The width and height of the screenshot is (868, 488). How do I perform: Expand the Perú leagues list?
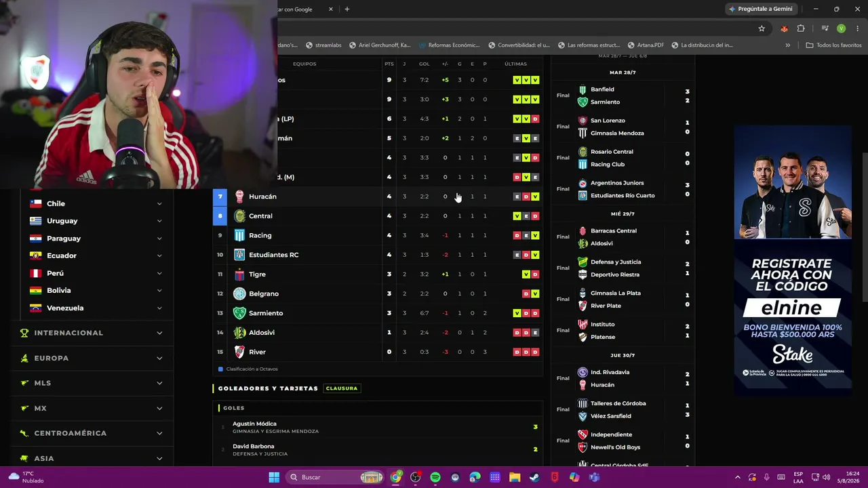[159, 273]
